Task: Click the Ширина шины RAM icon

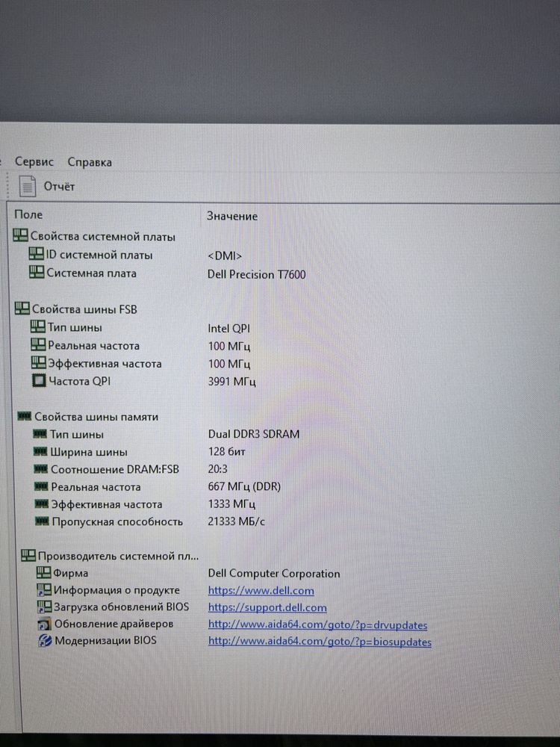Action: click(40, 451)
